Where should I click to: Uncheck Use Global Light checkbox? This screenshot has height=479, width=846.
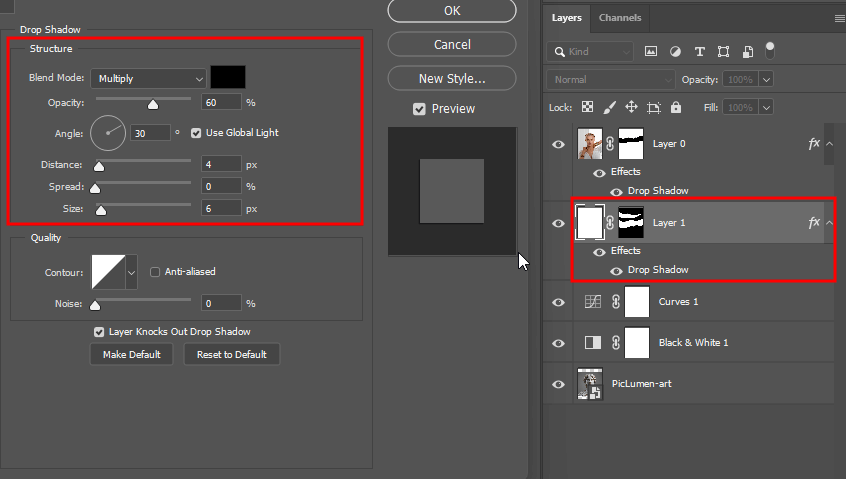tap(196, 133)
